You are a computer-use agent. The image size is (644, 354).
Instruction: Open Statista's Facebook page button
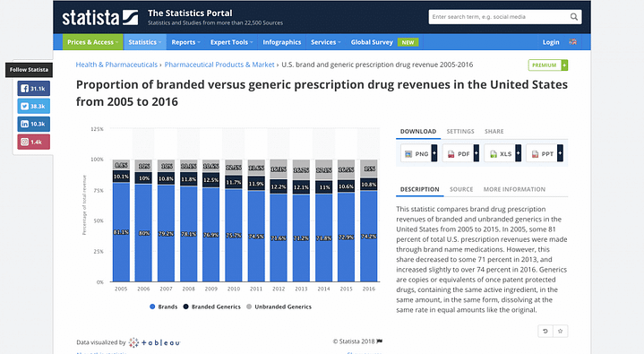pos(34,89)
